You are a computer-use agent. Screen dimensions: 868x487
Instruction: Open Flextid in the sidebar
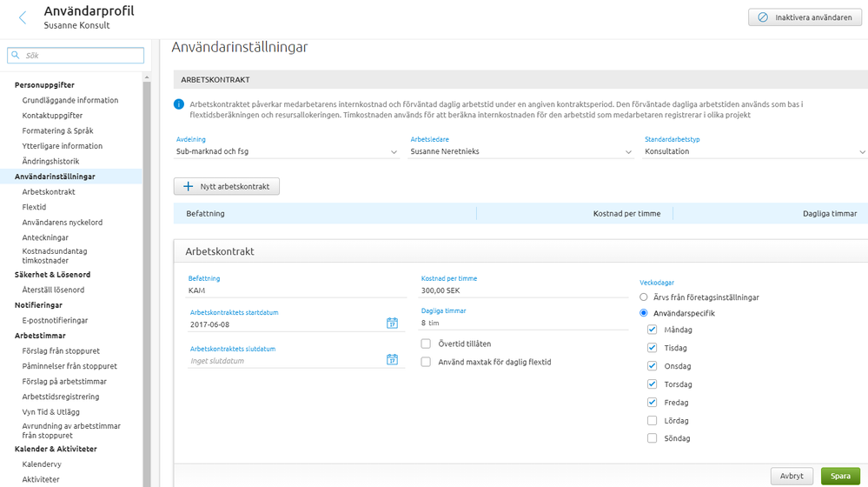click(x=34, y=207)
